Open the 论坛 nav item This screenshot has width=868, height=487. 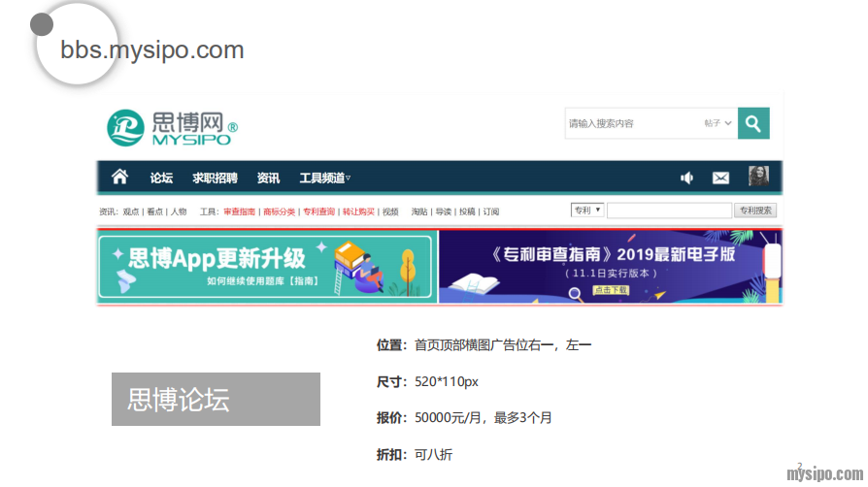[161, 178]
